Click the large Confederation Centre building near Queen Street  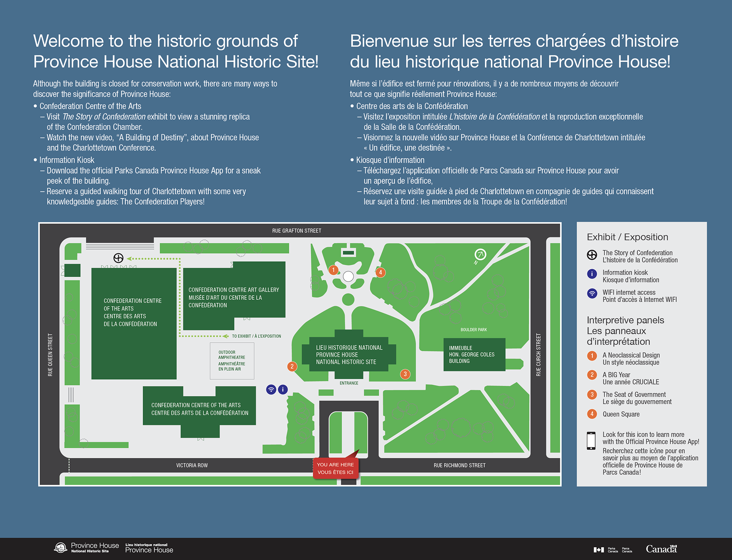tap(134, 324)
